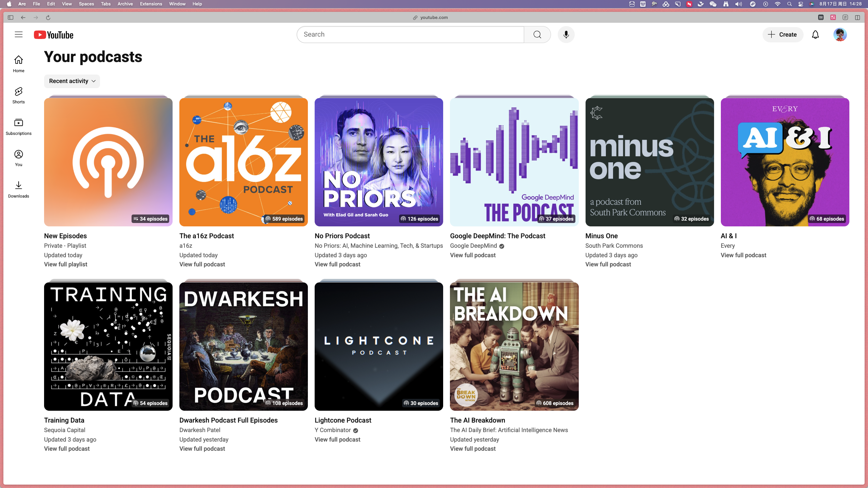Open the Training Data podcast thumbnail
Viewport: 868px width, 488px height.
(108, 346)
